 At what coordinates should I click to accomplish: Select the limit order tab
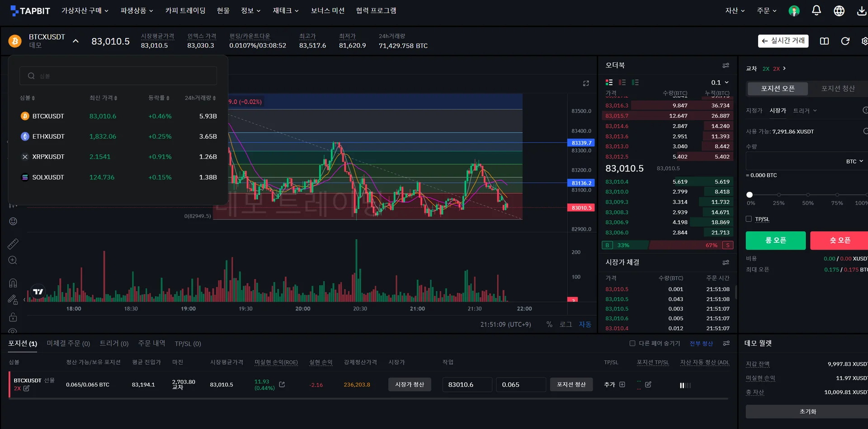point(754,111)
